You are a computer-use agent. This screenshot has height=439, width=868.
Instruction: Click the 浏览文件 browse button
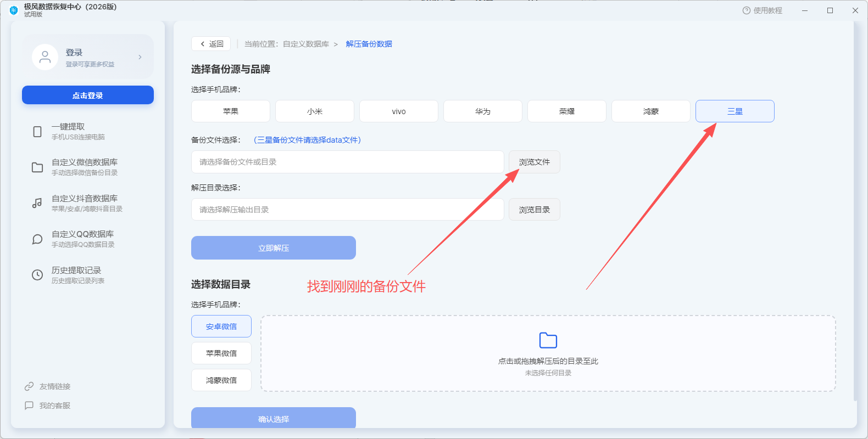[x=535, y=162]
